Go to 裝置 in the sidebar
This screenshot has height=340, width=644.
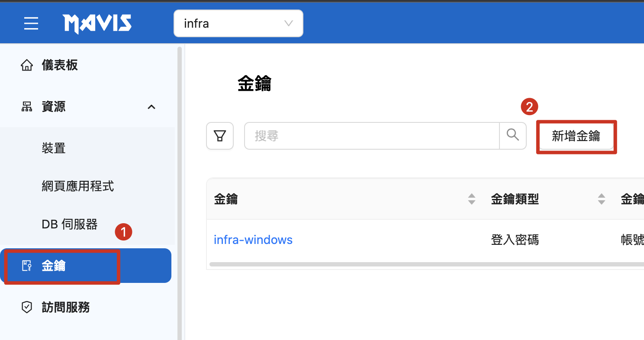54,148
